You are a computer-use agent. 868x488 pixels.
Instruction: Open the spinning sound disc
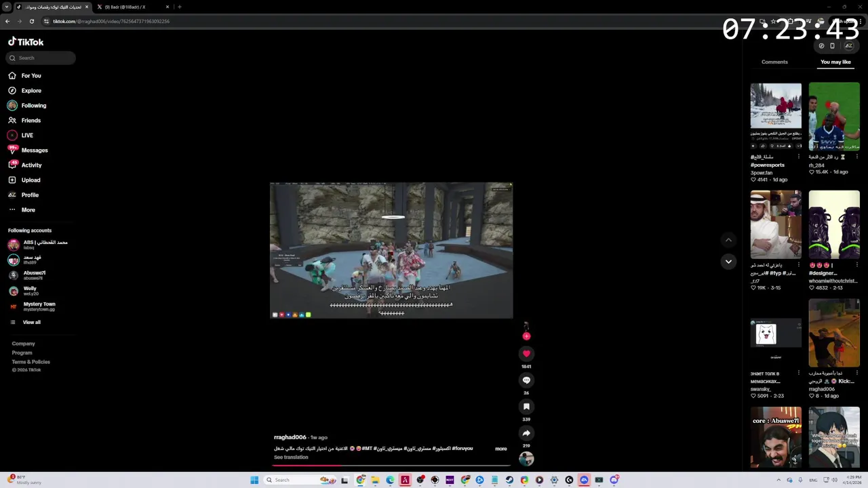pyautogui.click(x=526, y=459)
